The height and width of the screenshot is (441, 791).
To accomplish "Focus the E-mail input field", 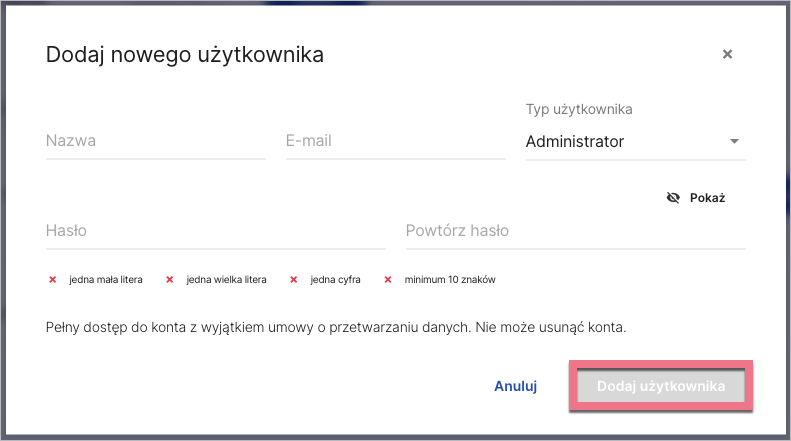I will coord(395,141).
